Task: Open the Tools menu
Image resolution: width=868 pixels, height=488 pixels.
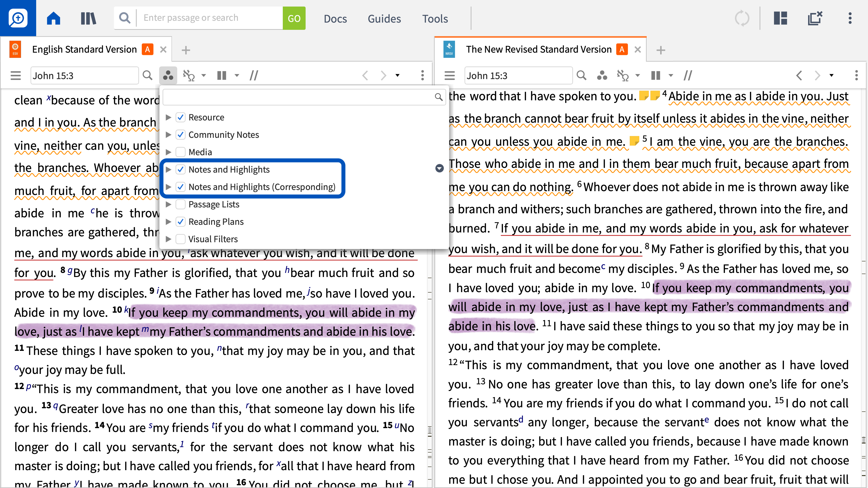Action: (x=435, y=19)
